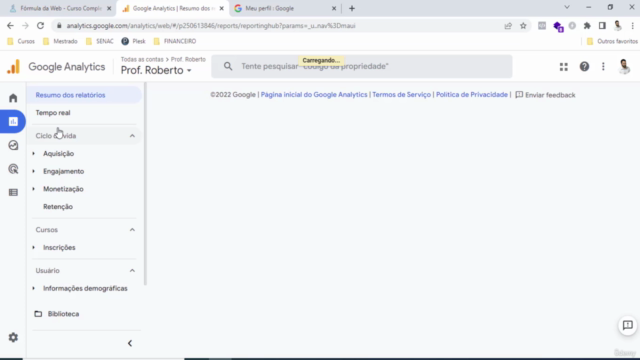Open the Retenção report
The image size is (640, 360).
(x=58, y=207)
